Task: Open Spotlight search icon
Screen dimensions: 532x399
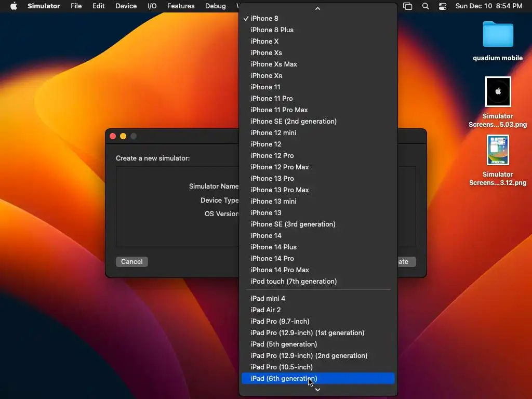Action: pyautogui.click(x=425, y=6)
